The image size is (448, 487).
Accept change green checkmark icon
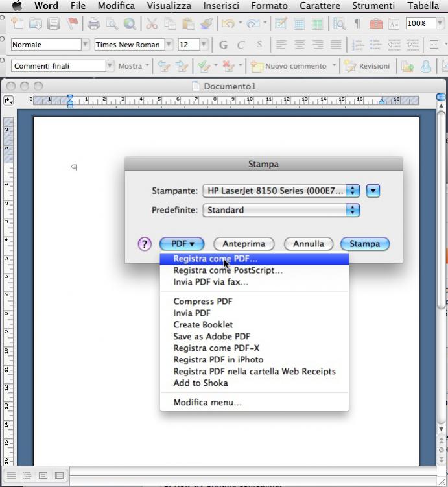click(x=204, y=66)
